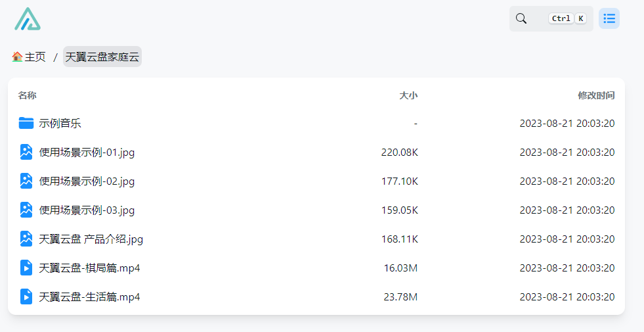This screenshot has width=644, height=332.
Task: Click the house icon beside 主页
Action: (x=17, y=57)
